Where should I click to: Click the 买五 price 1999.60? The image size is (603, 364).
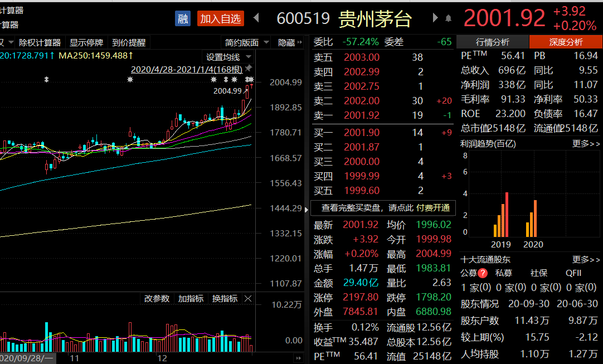point(362,191)
